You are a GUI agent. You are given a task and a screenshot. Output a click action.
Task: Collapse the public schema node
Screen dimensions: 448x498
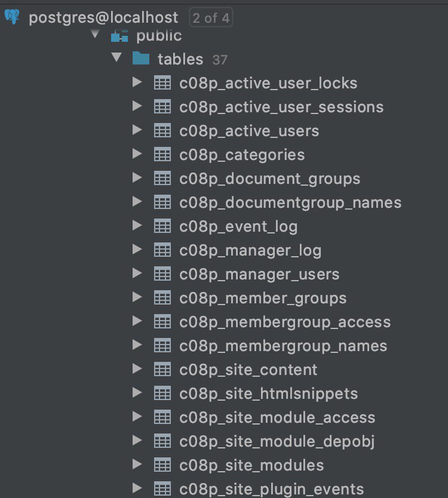(95, 33)
